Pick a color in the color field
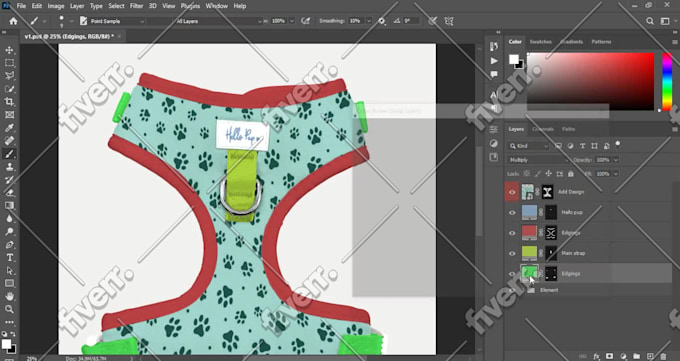Screen dimensions: 680x361 [590, 81]
